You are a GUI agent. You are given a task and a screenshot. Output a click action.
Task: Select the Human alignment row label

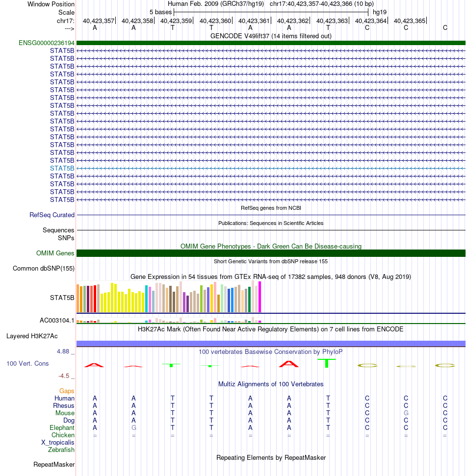click(x=64, y=398)
